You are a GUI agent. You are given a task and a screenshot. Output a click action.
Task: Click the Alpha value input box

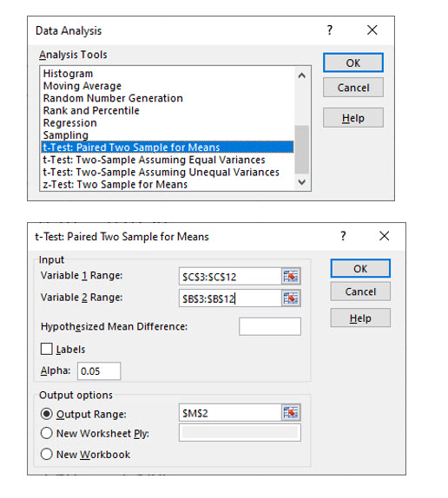tap(99, 371)
